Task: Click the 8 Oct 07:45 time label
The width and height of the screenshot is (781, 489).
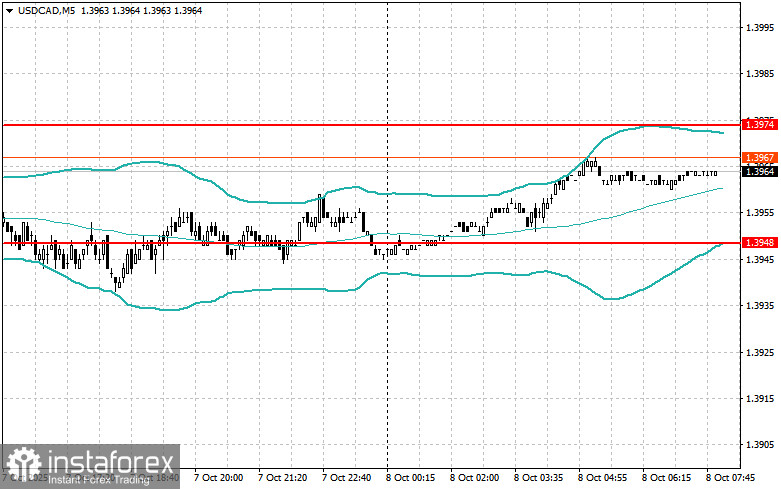Action: click(x=730, y=478)
